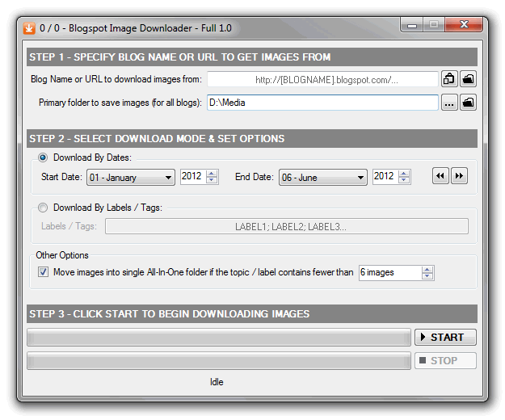Click the rewind dates double-arrow button
The width and height of the screenshot is (505, 420).
coord(440,176)
